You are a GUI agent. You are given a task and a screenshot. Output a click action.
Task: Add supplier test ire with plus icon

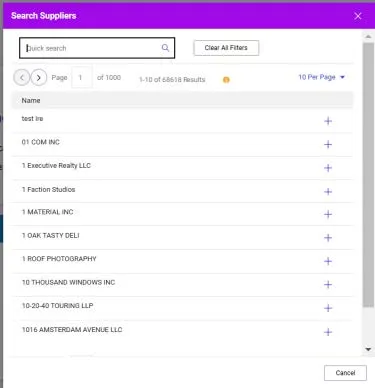[328, 121]
